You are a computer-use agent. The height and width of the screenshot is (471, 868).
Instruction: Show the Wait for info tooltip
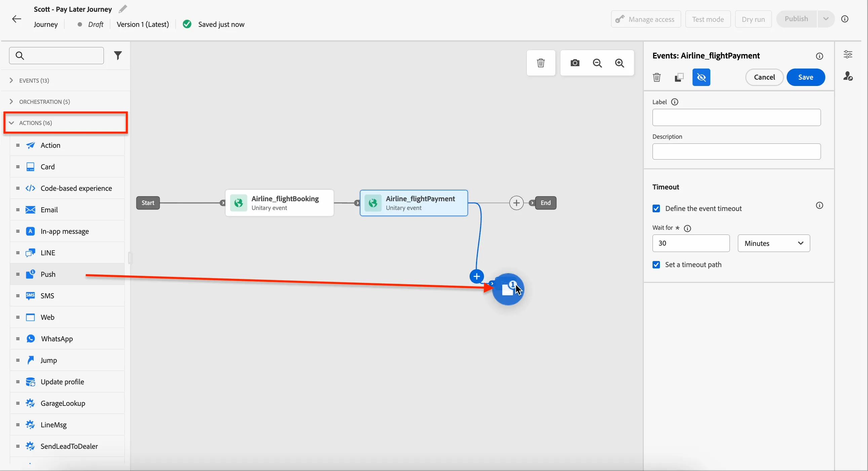[x=687, y=228]
